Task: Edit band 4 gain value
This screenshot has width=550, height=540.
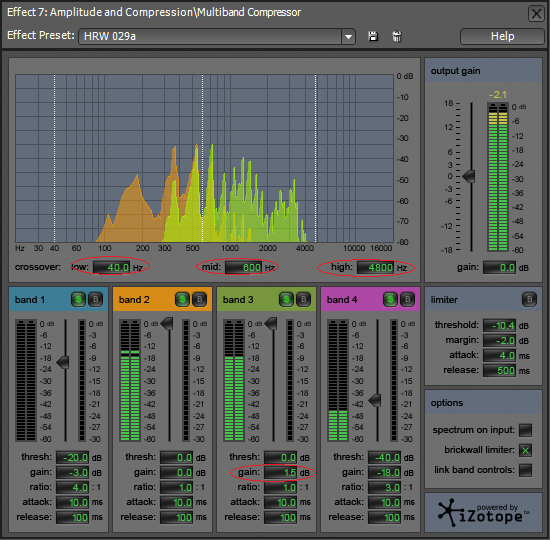Action: [x=384, y=472]
